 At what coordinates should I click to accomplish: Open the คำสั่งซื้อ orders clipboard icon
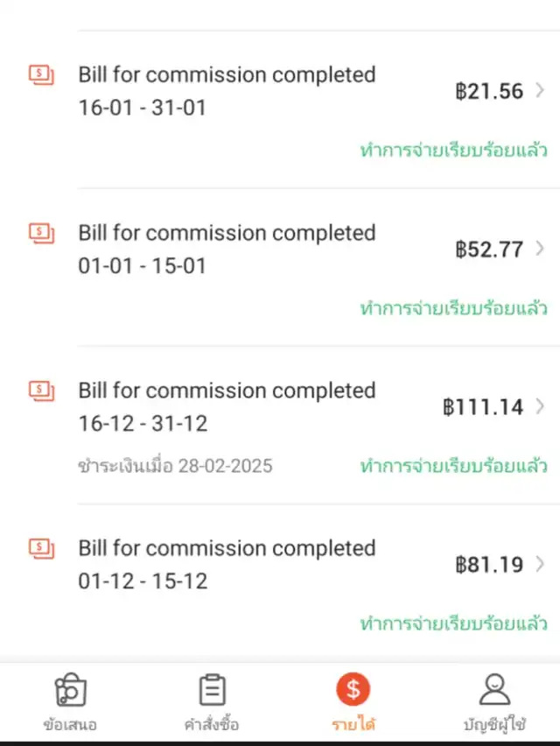[211, 691]
